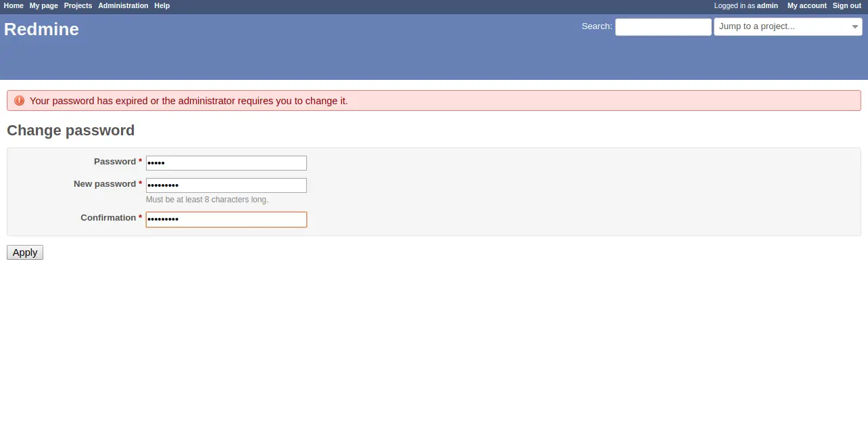Viewport: 868px width, 427px height.
Task: Click the Confirmation password field
Action: pyautogui.click(x=226, y=219)
